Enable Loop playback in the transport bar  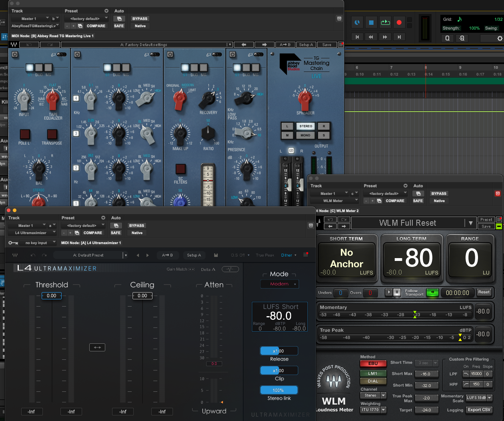(x=385, y=22)
